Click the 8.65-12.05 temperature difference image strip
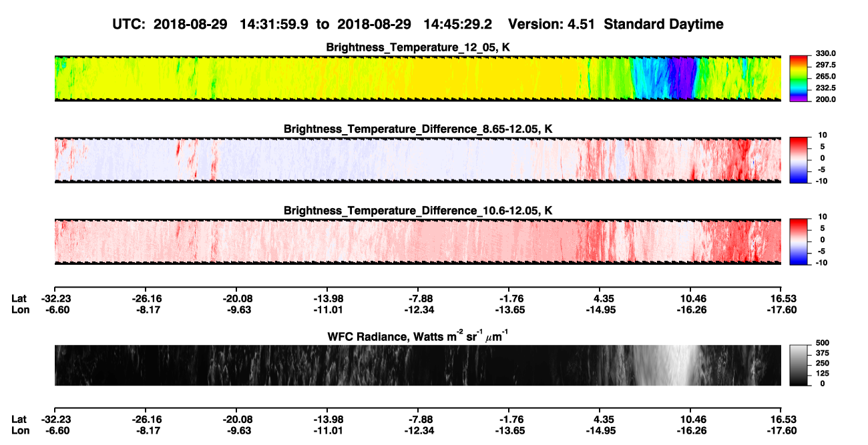Screen dimensions: 868x445 417,160
